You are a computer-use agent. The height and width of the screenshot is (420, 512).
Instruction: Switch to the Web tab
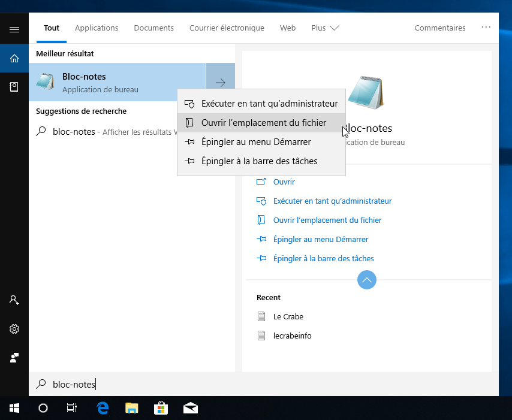tap(288, 28)
